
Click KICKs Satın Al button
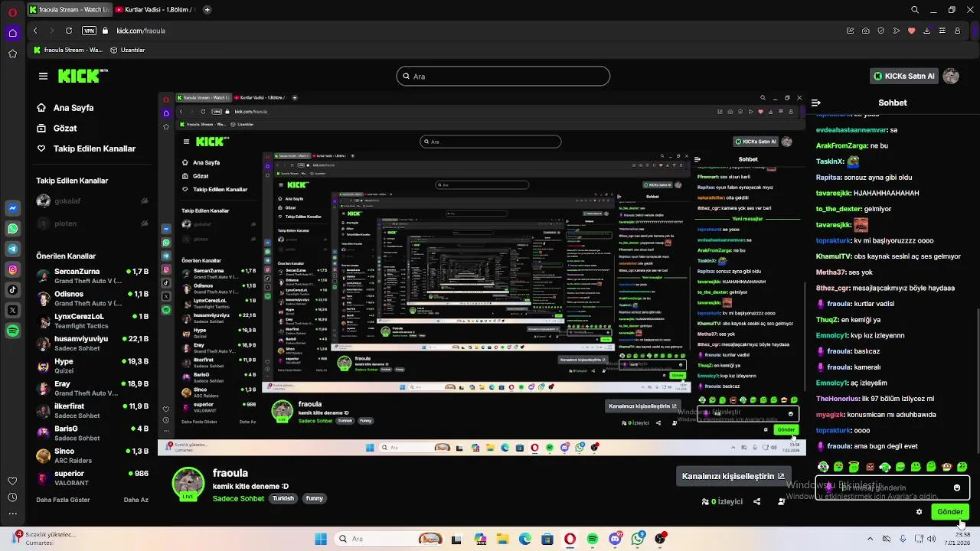pos(905,76)
